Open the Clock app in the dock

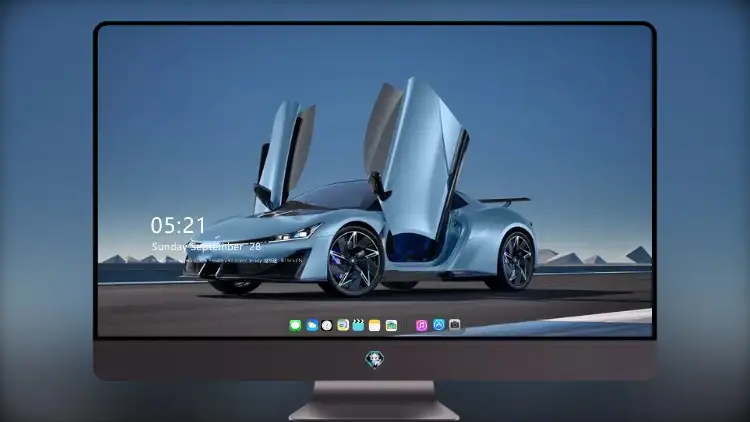click(327, 325)
